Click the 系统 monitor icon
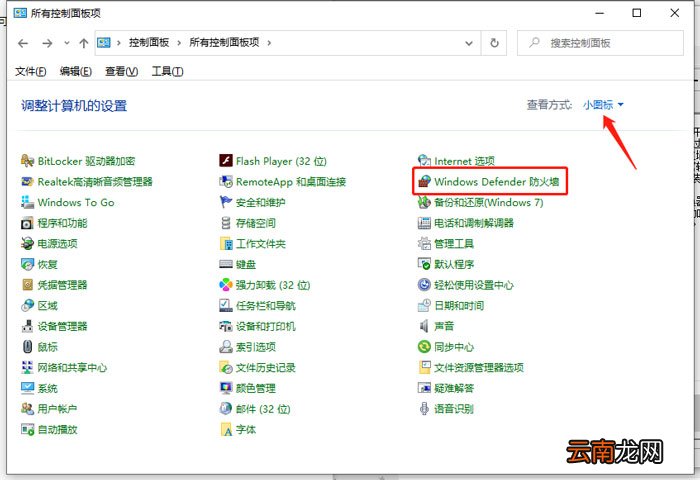Image resolution: width=700 pixels, height=480 pixels. tap(27, 388)
